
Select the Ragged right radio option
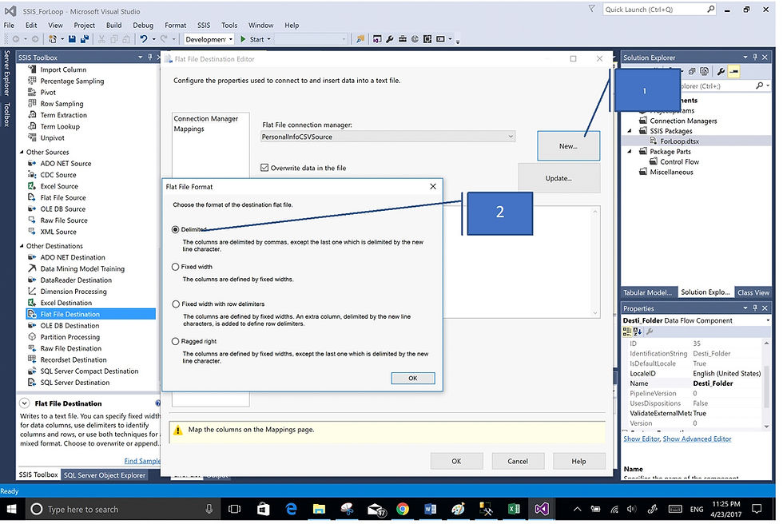175,341
